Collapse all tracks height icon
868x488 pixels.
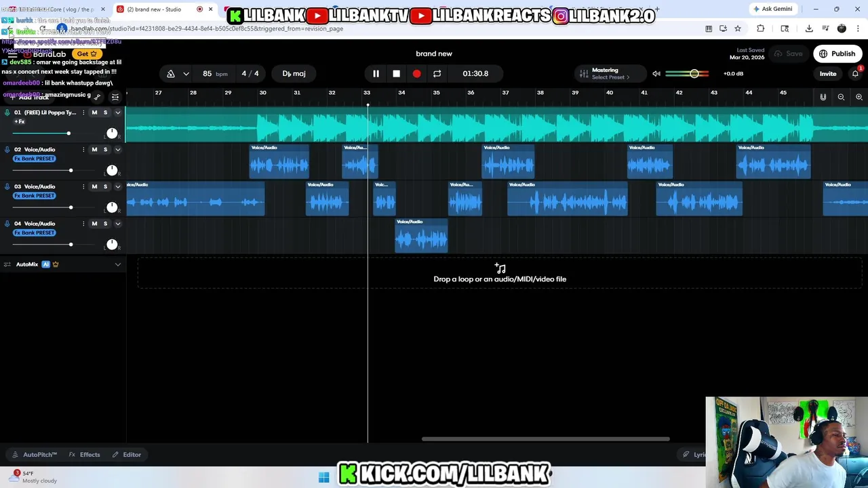(x=115, y=97)
